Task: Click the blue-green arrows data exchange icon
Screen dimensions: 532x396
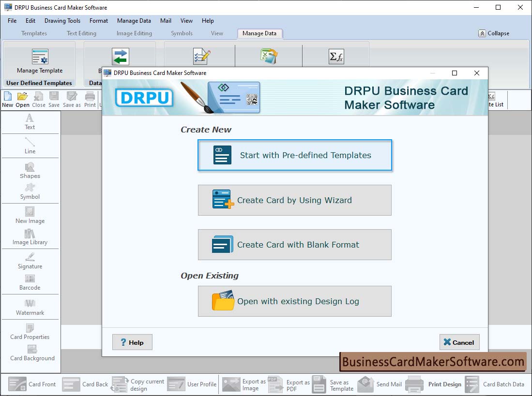Action: pos(121,57)
